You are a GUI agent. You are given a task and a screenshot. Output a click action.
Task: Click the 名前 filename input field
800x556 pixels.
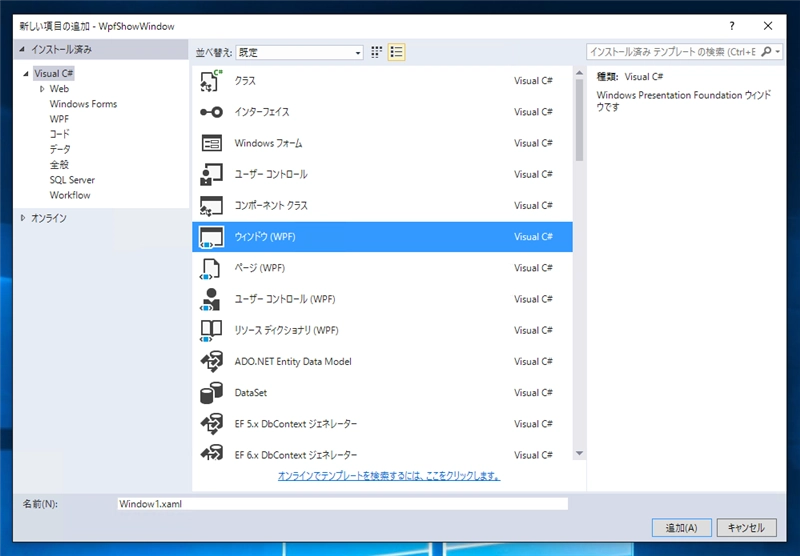click(342, 504)
